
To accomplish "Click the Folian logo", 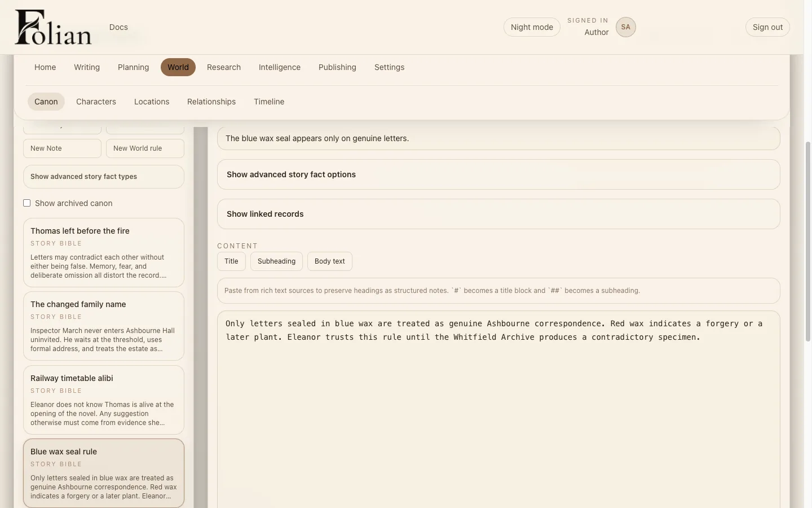I will click(x=53, y=27).
